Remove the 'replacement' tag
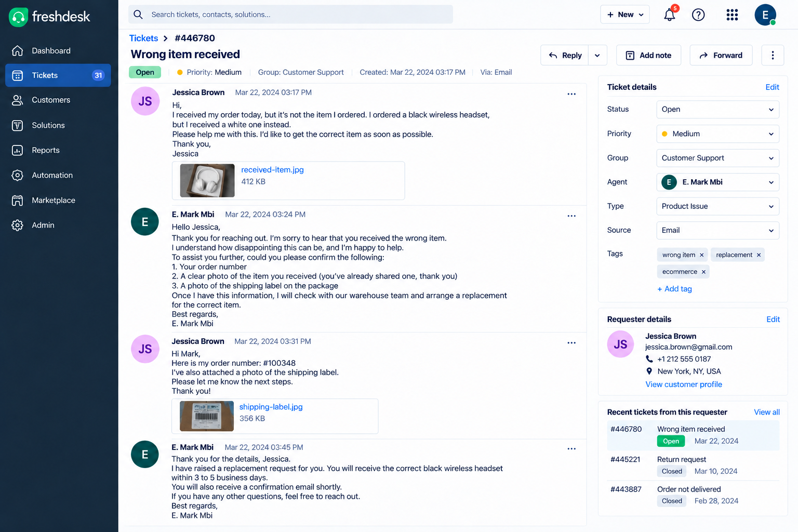798x532 pixels. 759,255
